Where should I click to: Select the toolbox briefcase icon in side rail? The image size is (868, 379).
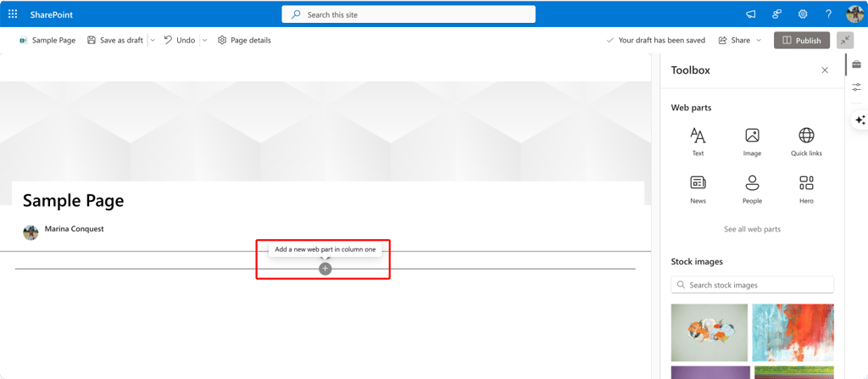point(856,64)
